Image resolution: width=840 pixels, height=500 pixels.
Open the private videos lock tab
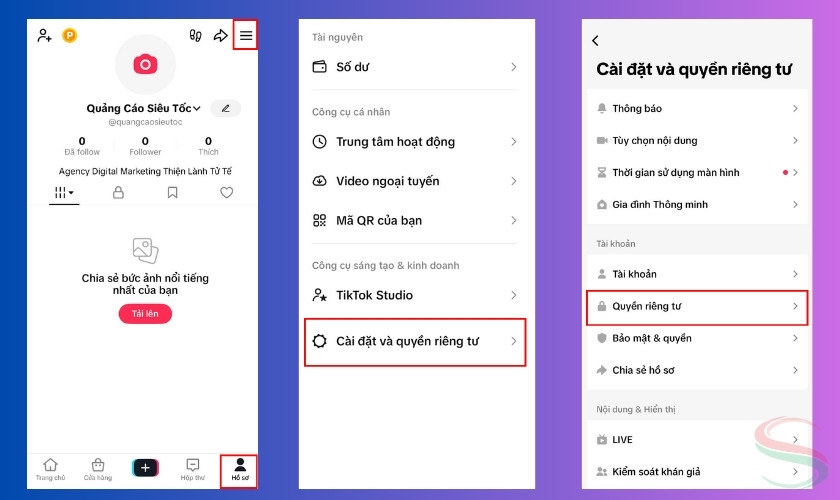pyautogui.click(x=118, y=192)
